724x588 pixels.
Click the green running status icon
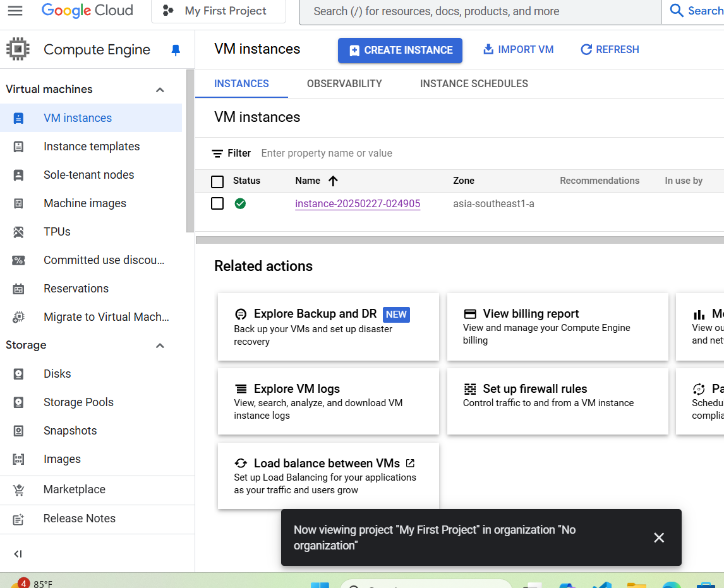click(240, 203)
